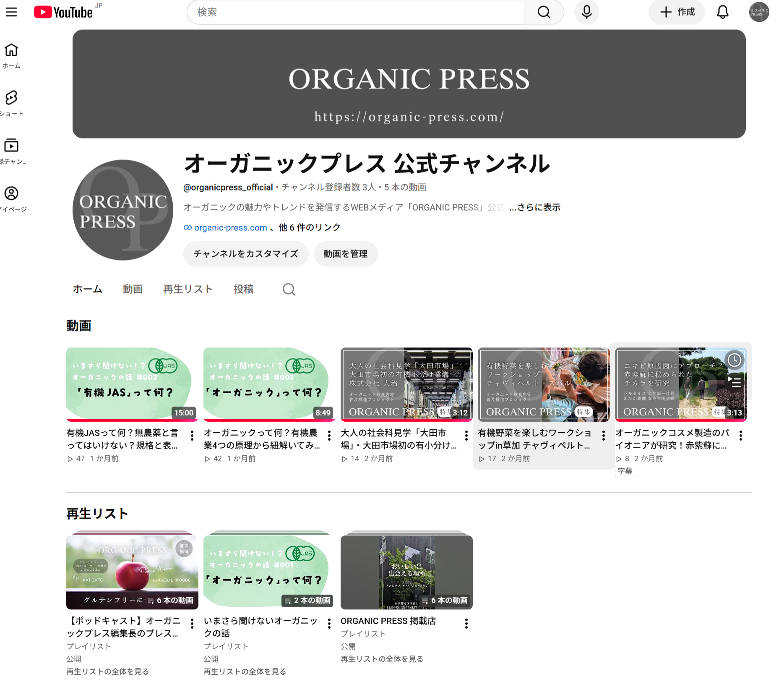Viewport: 784px width, 687px height.
Task: Open ショート (Shorts) in sidebar
Action: coord(11,104)
